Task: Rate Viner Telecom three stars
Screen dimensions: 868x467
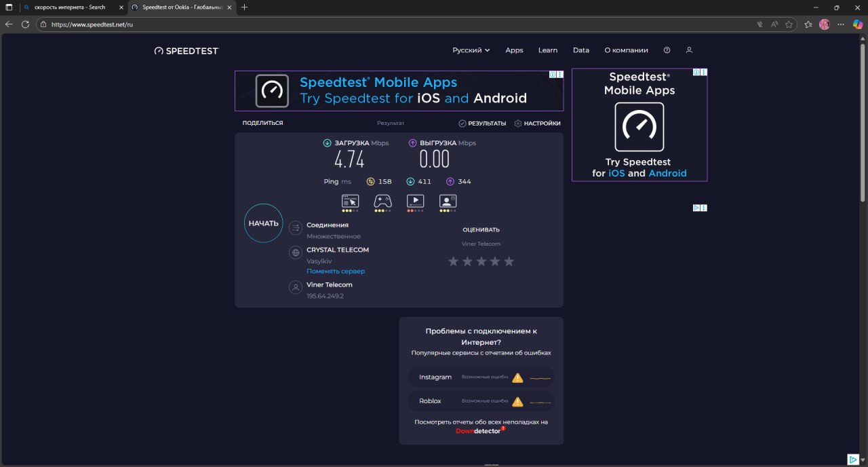Action: (481, 261)
